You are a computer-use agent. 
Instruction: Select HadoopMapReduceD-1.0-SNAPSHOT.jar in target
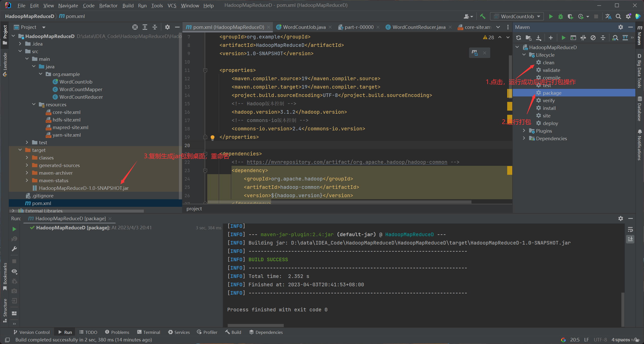[x=84, y=188]
